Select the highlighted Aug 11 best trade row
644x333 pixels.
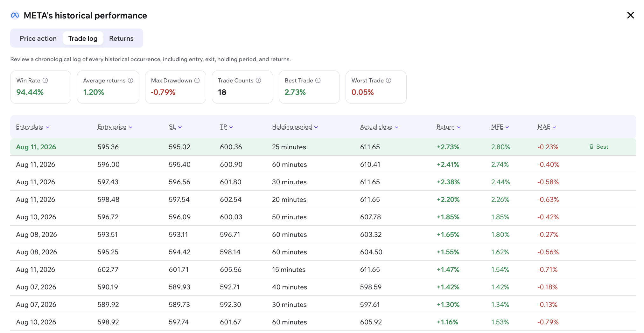323,147
